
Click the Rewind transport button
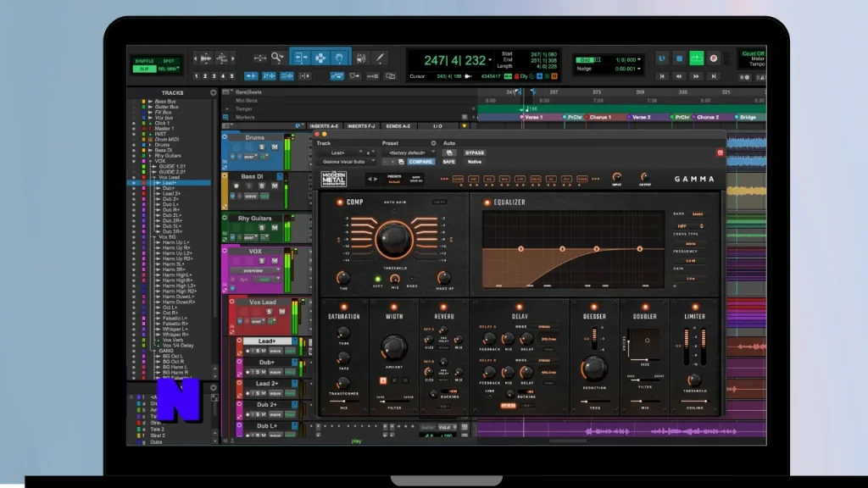pyautogui.click(x=679, y=76)
